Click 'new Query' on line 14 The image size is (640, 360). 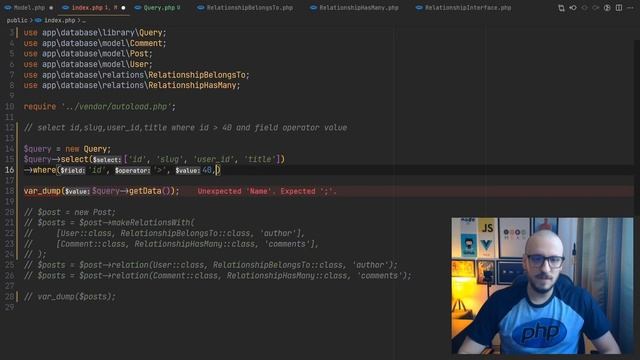(x=86, y=149)
